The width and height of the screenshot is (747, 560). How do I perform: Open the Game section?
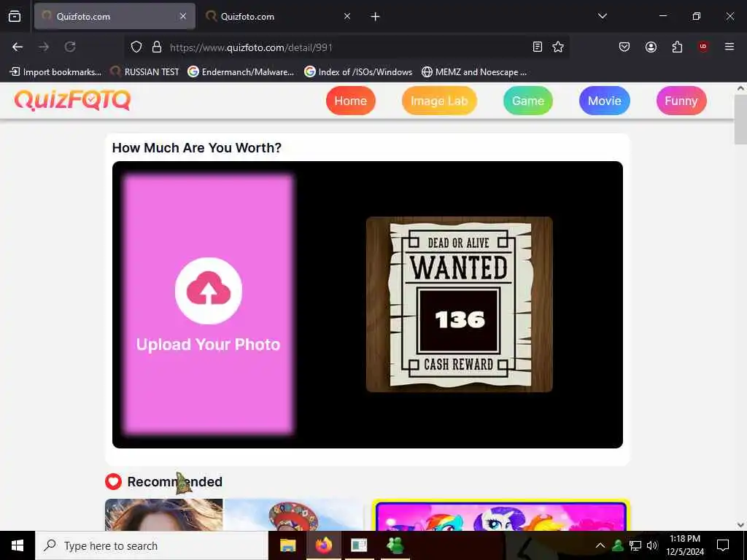click(x=528, y=101)
